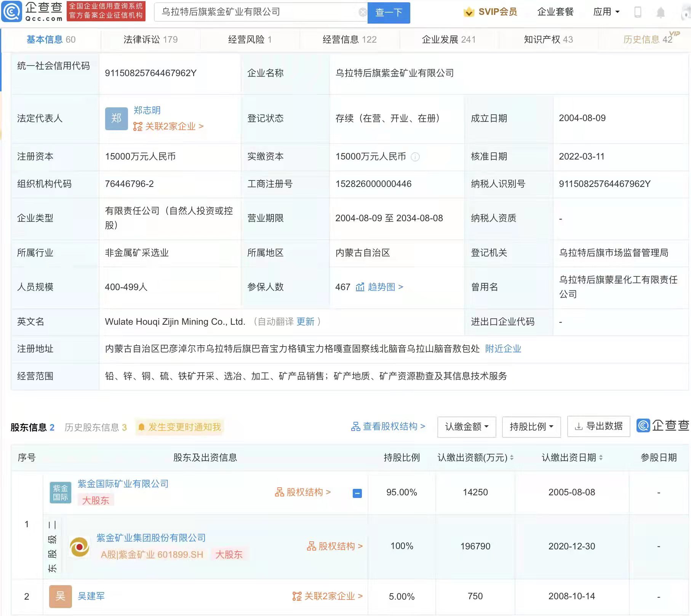Screen dimensions: 691x616
Task: Click the mobile phone icon in the header
Action: [638, 12]
